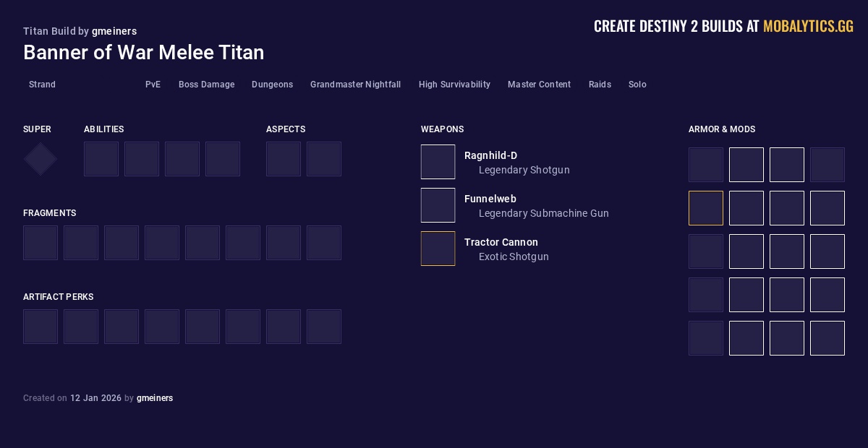868x448 pixels.
Task: Toggle the PvE tag
Action: pos(153,85)
